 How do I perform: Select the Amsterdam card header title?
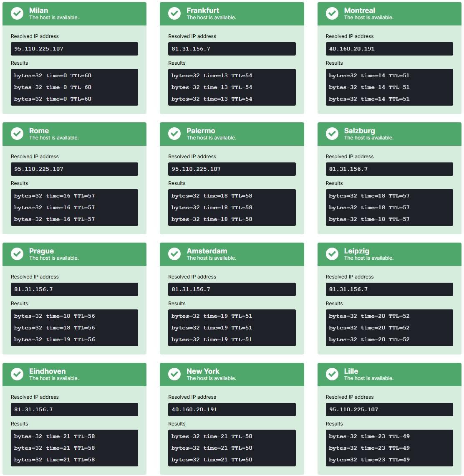click(x=207, y=251)
